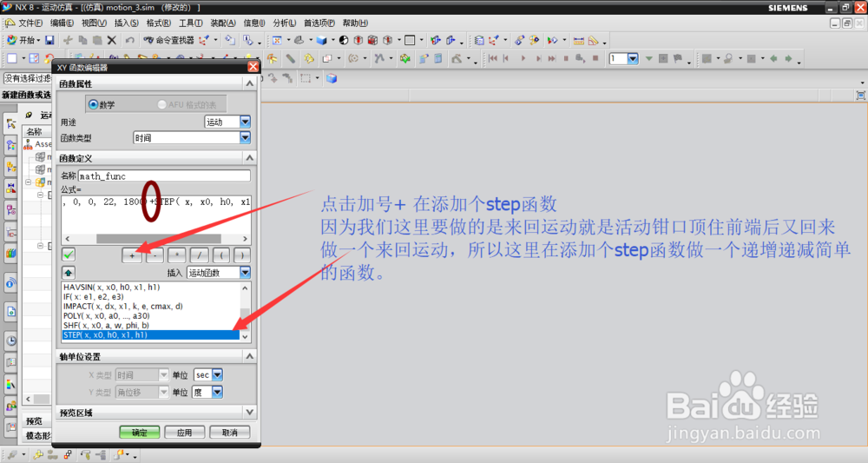Screen dimensions: 868x463
Task: Click the rewind to first step icon
Action: [492, 58]
